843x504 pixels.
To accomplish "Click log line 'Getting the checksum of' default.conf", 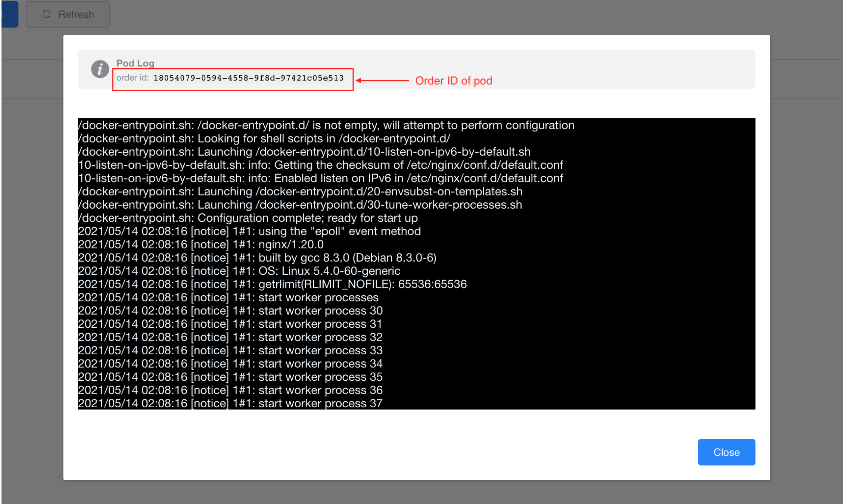I will [320, 165].
